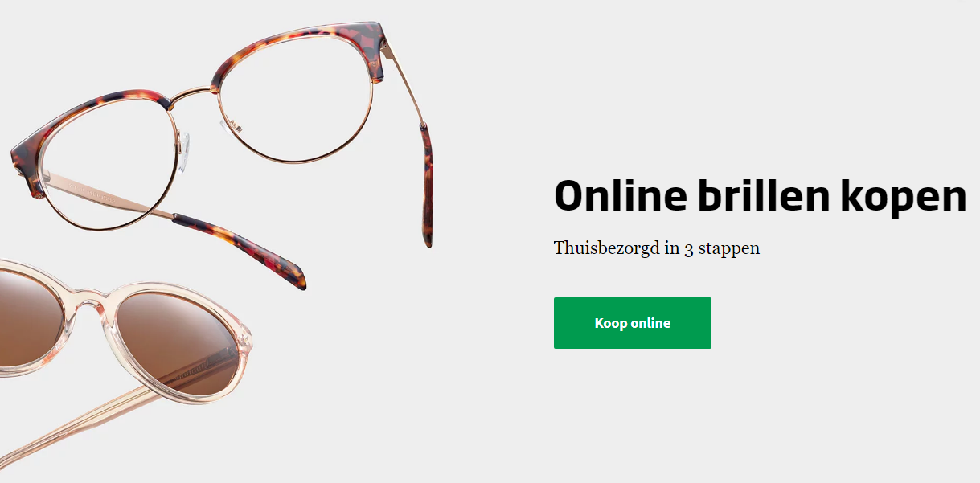Click the word stappen in the subtitle
980x483 pixels.
point(729,249)
